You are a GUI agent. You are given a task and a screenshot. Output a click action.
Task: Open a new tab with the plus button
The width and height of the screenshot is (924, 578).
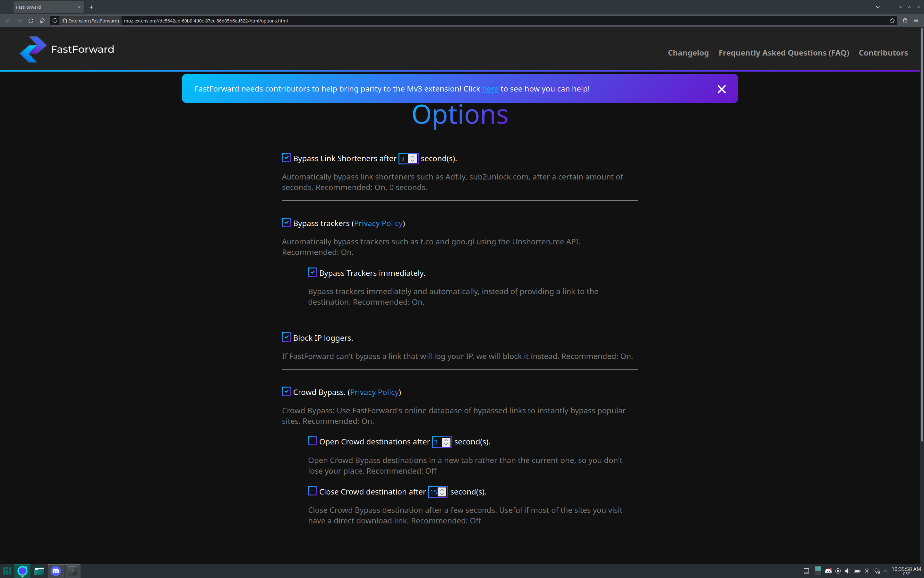coord(91,7)
